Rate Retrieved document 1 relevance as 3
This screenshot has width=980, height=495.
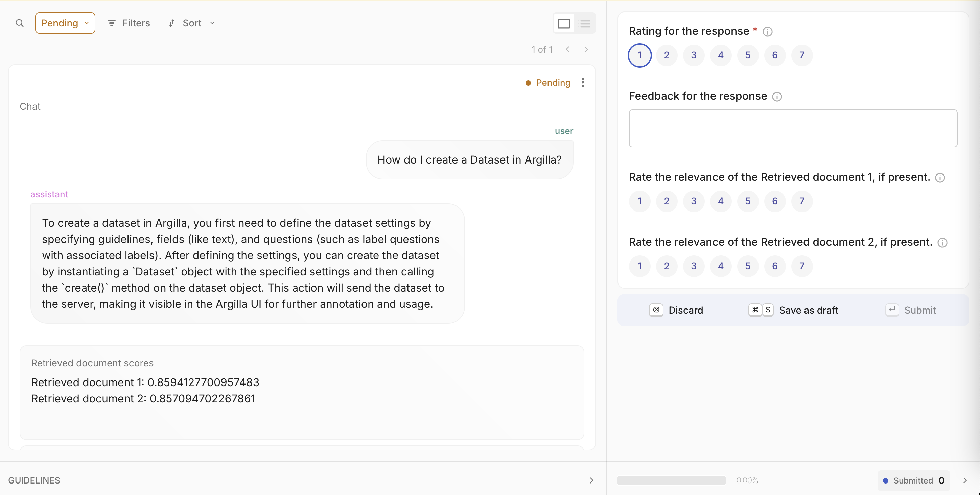[694, 201]
